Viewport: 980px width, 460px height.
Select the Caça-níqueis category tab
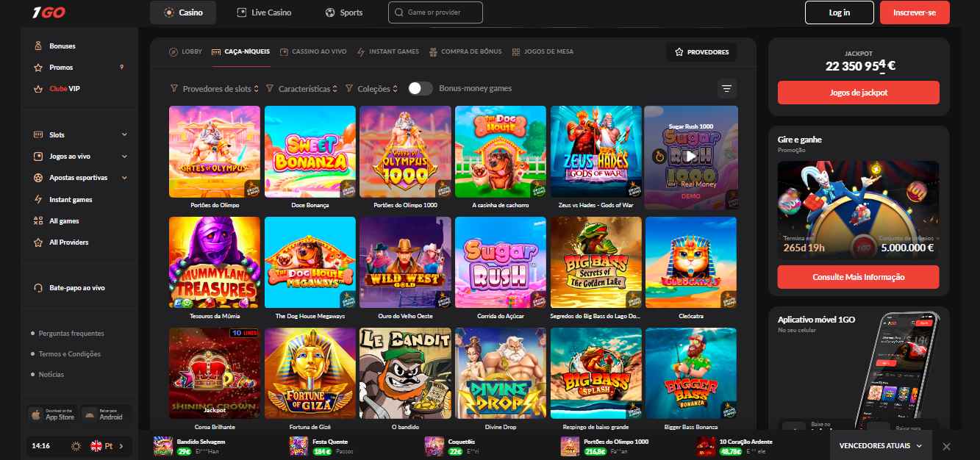tap(240, 52)
